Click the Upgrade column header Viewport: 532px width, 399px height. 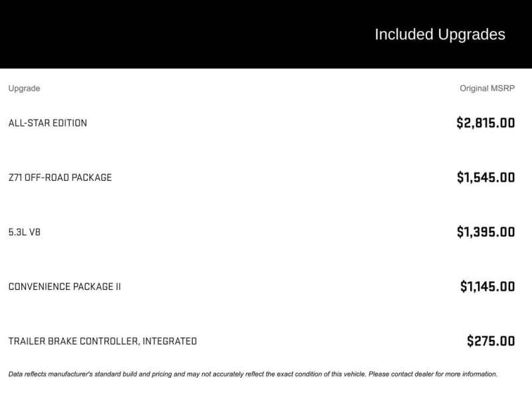[24, 88]
